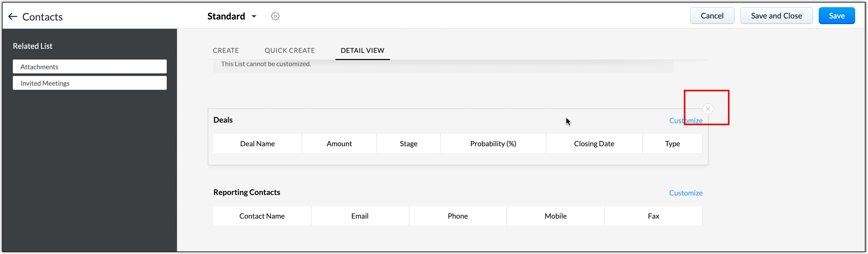Click the Deal Name column header
The image size is (868, 254).
257,144
